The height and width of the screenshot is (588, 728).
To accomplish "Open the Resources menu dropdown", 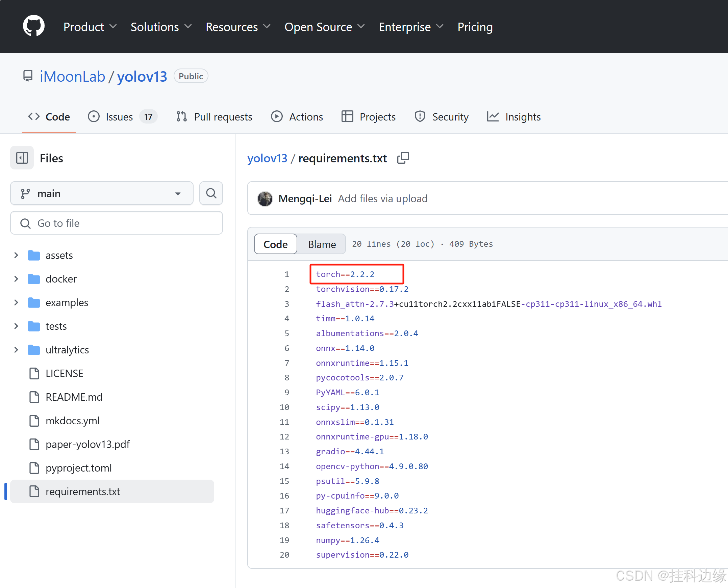I will 238,27.
